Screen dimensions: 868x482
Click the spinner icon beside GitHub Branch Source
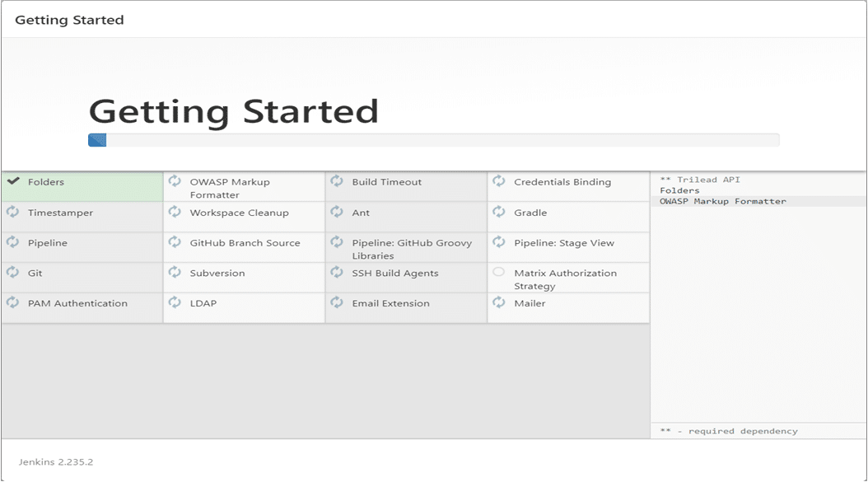coord(175,242)
